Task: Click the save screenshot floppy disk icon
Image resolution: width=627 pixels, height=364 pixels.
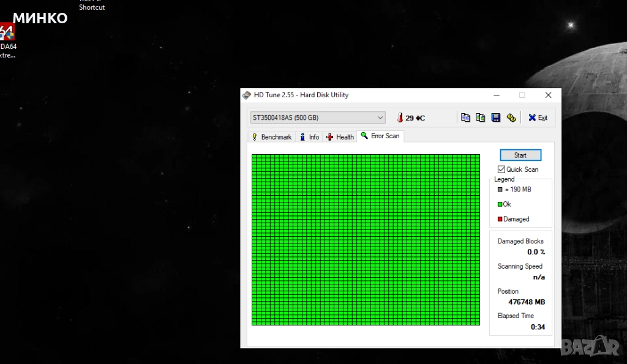Action: coord(496,117)
